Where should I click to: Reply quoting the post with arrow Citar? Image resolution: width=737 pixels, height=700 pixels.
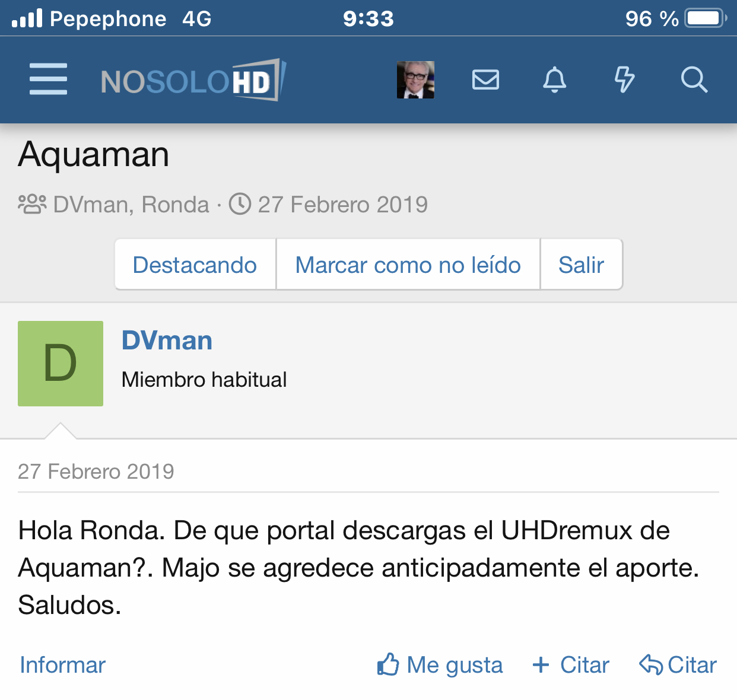click(x=678, y=665)
